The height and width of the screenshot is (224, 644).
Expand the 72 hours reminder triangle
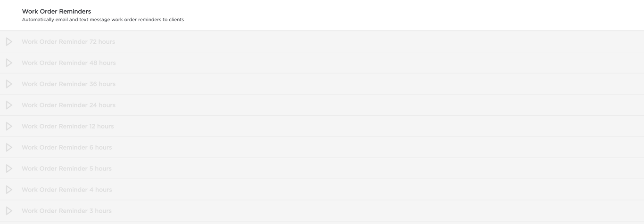tap(9, 41)
